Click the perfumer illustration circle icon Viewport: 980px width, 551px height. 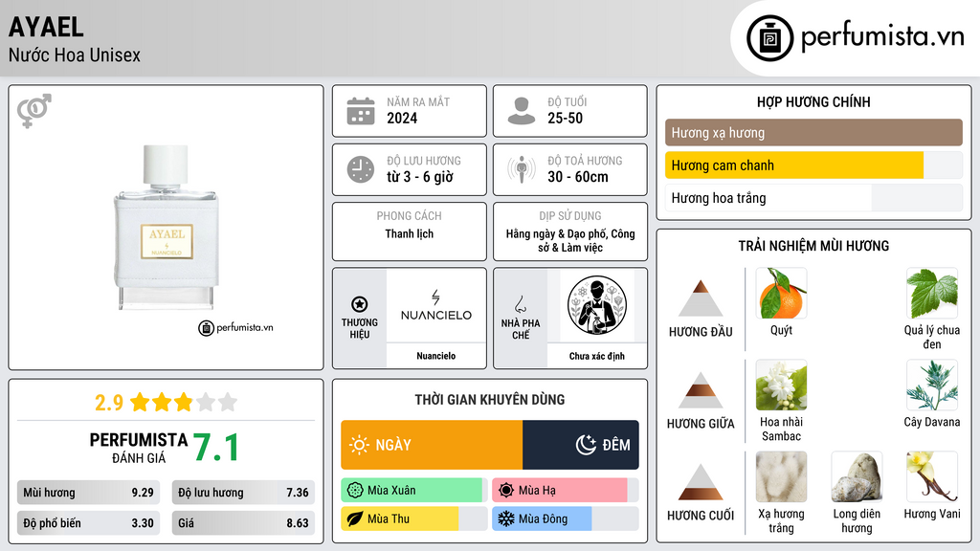pos(597,305)
